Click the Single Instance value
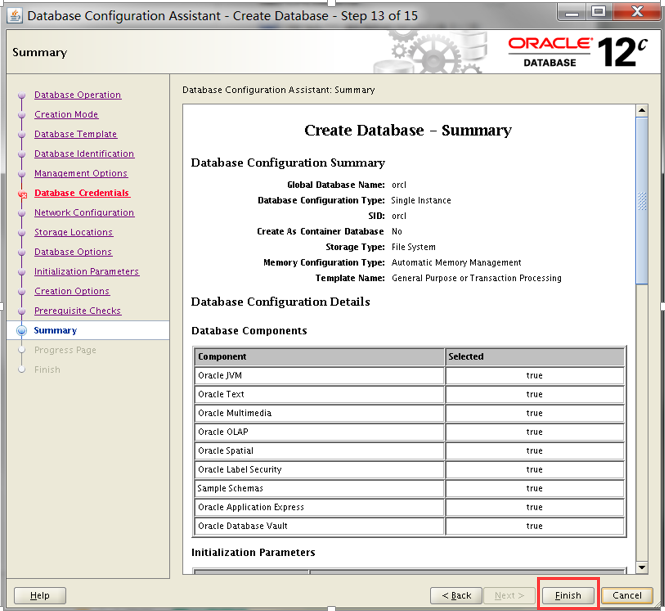Viewport: 665px width, 611px height. tap(421, 201)
